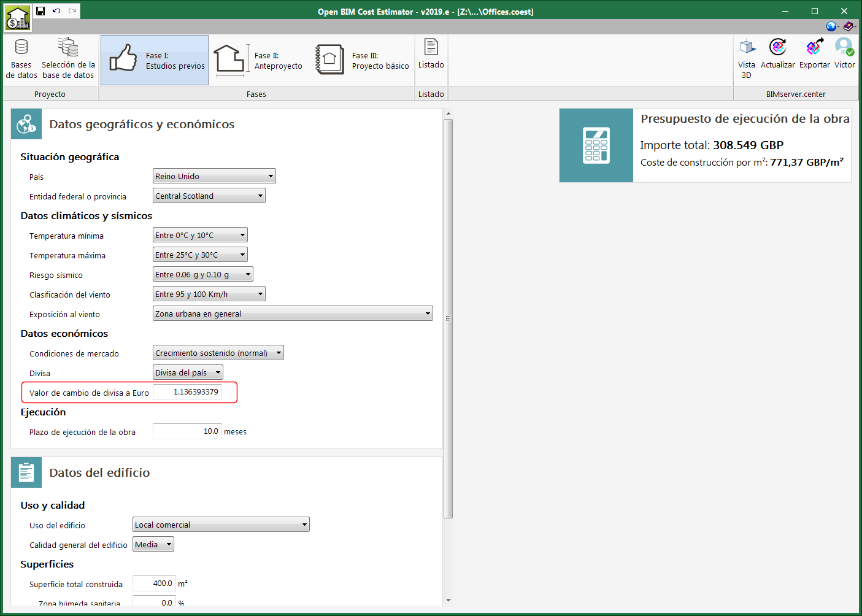Click the save icon in title bar
862x616 pixels.
[40, 11]
